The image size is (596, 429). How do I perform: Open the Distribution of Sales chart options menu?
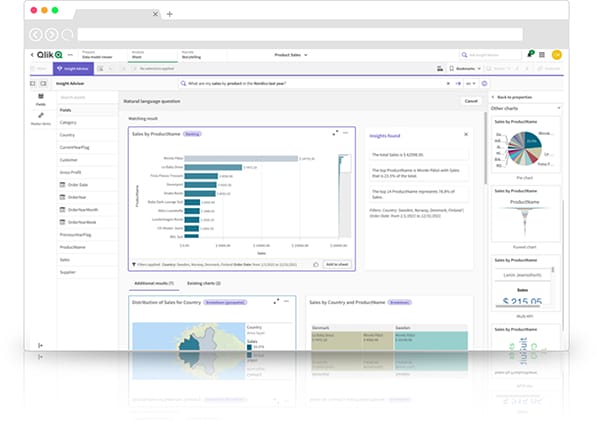pyautogui.click(x=287, y=301)
